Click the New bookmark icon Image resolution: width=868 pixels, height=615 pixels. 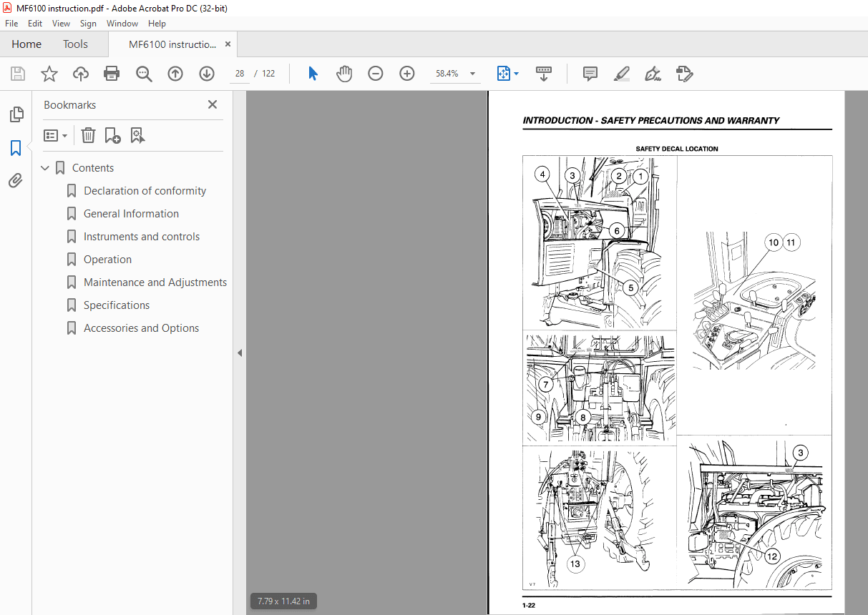click(x=112, y=135)
